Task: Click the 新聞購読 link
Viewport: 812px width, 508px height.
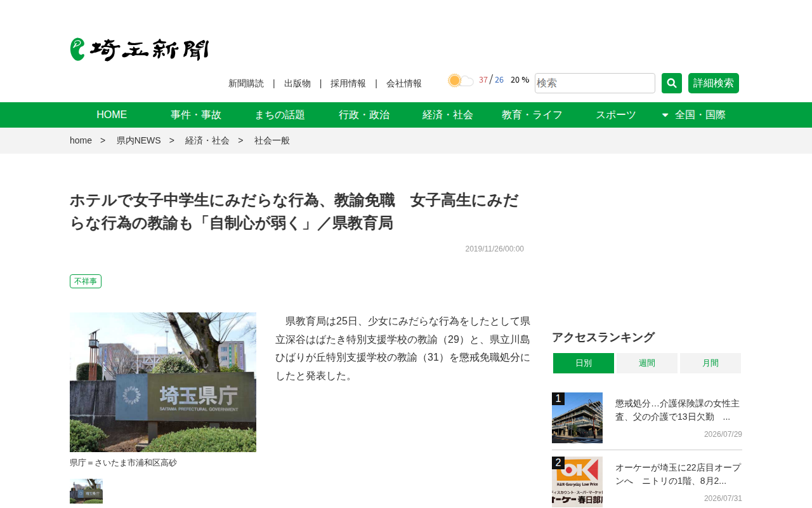Action: pos(246,83)
